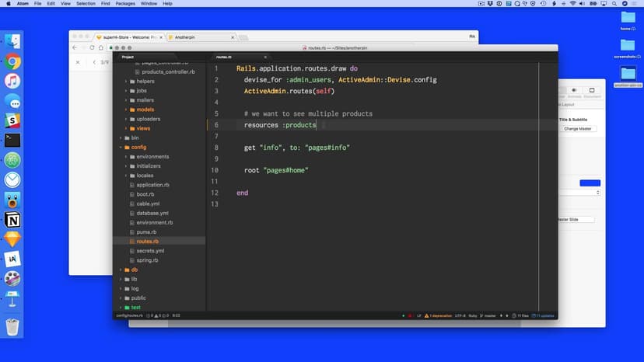Launch the Notion app from the dock

point(12,220)
